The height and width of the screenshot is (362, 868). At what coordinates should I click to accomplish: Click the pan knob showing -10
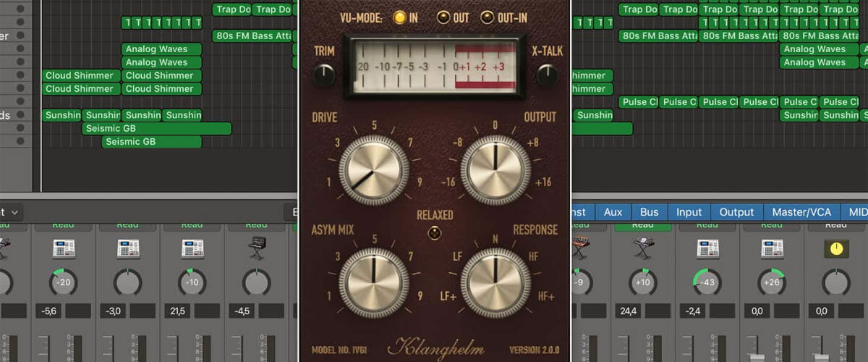[x=192, y=282]
